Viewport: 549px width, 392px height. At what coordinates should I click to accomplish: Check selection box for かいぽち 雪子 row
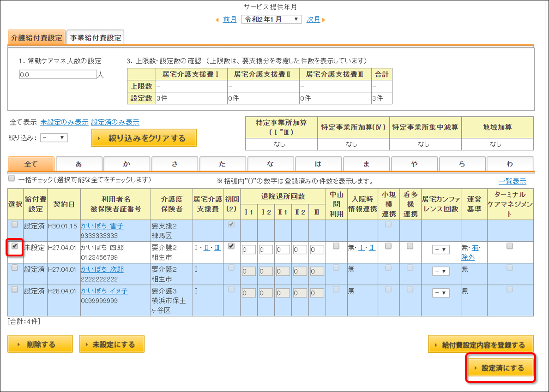pyautogui.click(x=15, y=225)
